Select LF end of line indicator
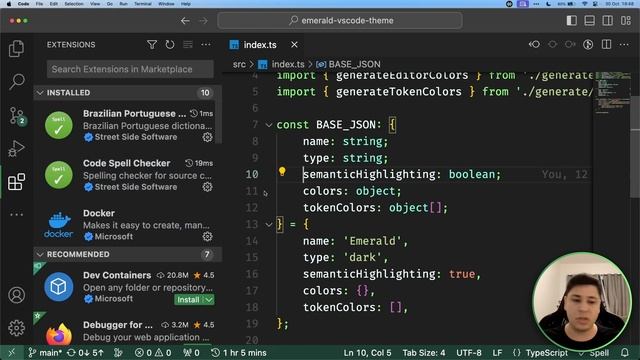Image resolution: width=640 pixels, height=360 pixels. (497, 353)
